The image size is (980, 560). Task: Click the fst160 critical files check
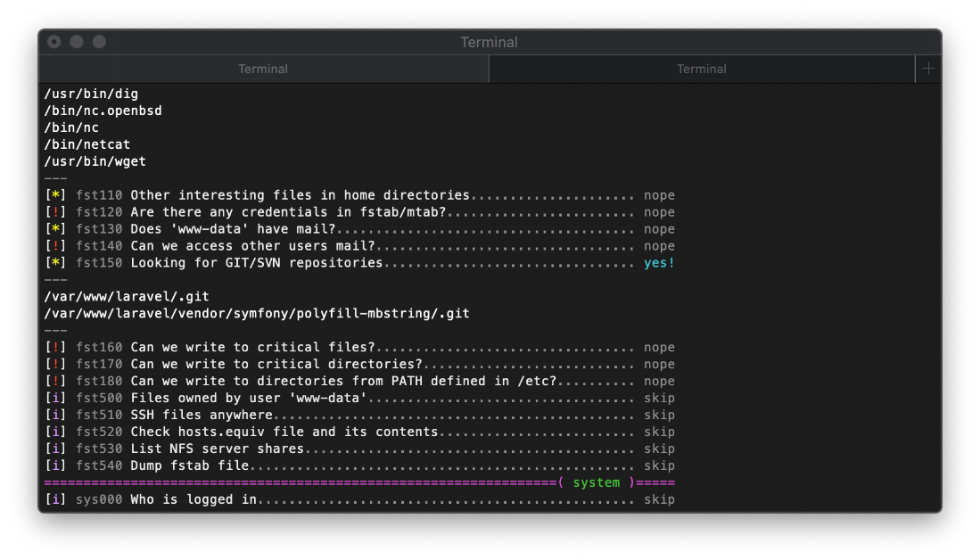point(268,347)
